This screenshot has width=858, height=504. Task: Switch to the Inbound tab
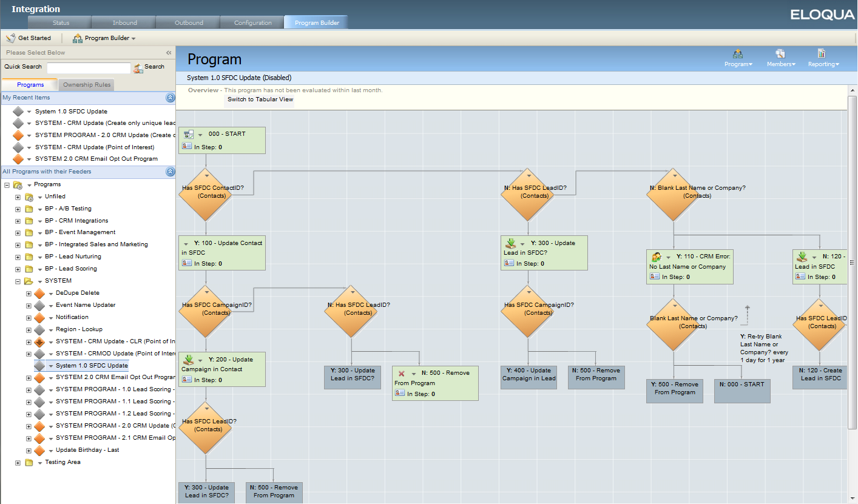click(124, 23)
